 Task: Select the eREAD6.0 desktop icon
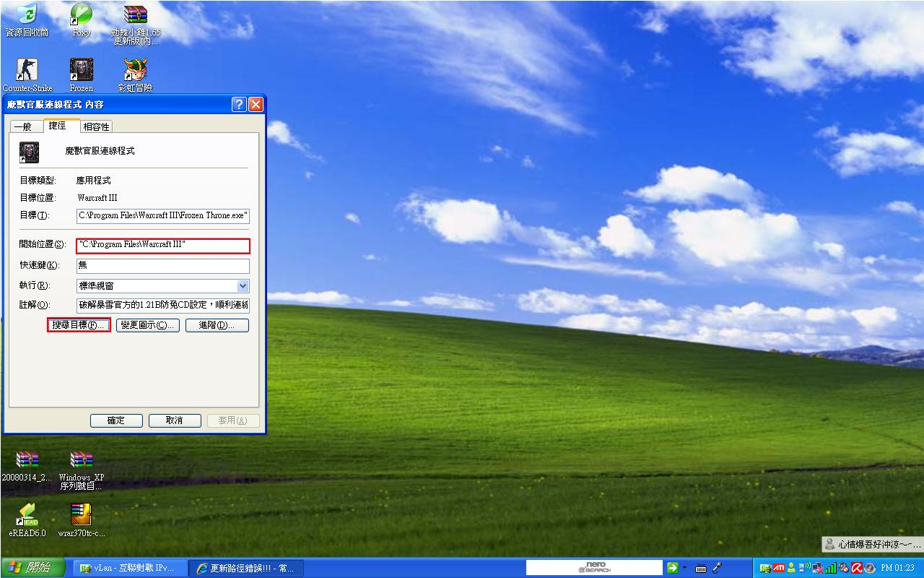pos(27,515)
